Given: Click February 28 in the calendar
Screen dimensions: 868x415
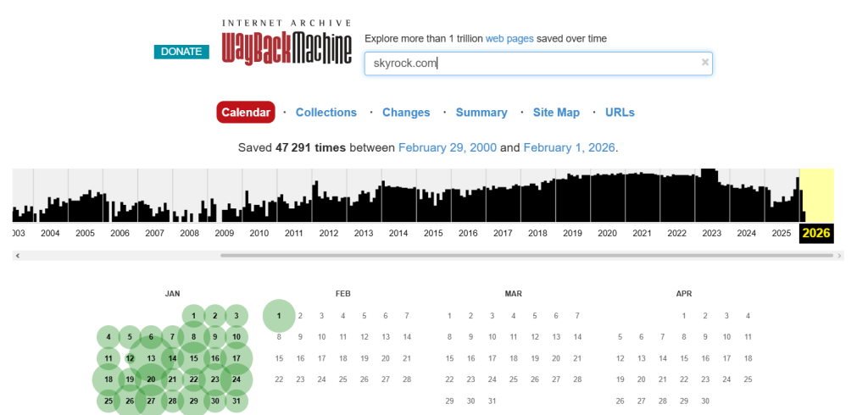Looking at the screenshot, I should (407, 379).
